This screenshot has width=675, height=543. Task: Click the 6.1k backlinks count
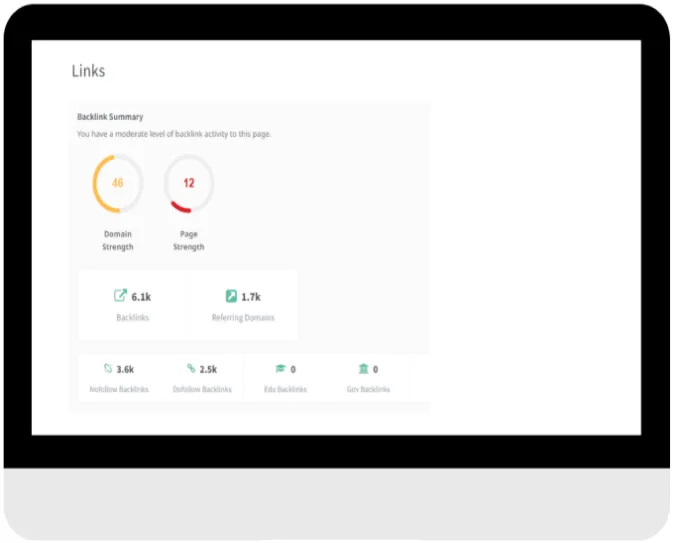(x=141, y=297)
